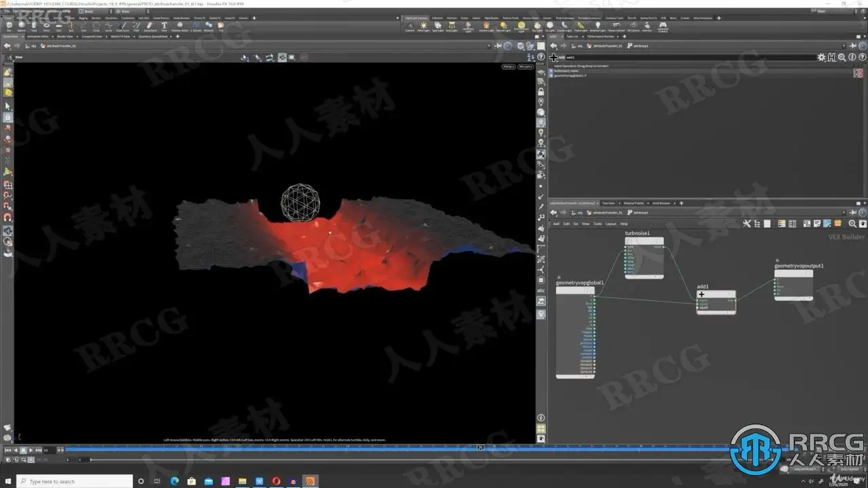Expand the viewport path history dropdown
Viewport: 868px width, 488px height.
pyautogui.click(x=490, y=46)
